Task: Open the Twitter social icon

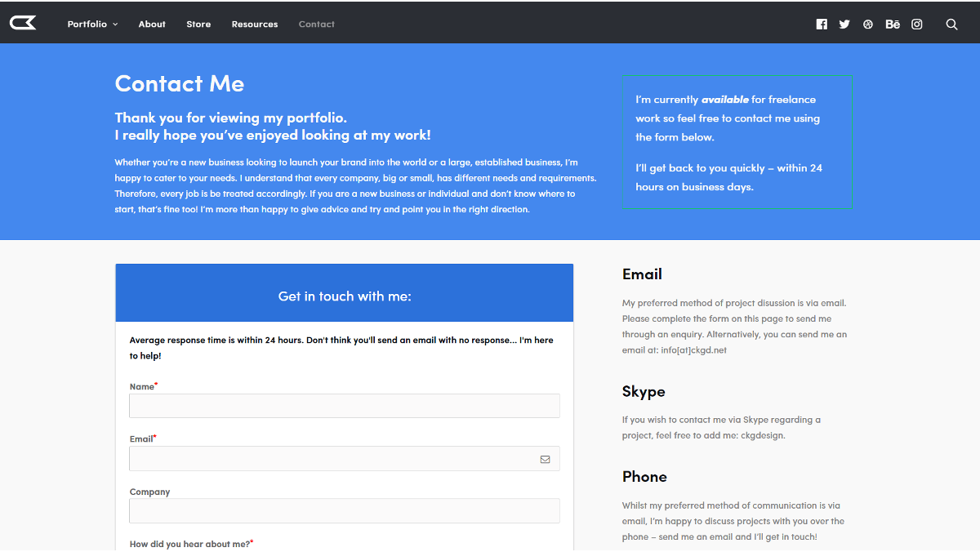Action: [844, 24]
